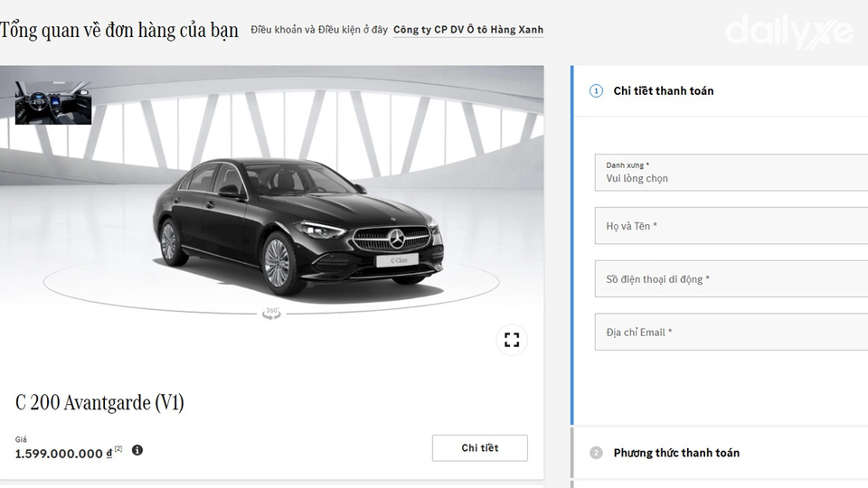Expand the "Phương thức thanh toán" section label
868x488 pixels.
tap(676, 453)
